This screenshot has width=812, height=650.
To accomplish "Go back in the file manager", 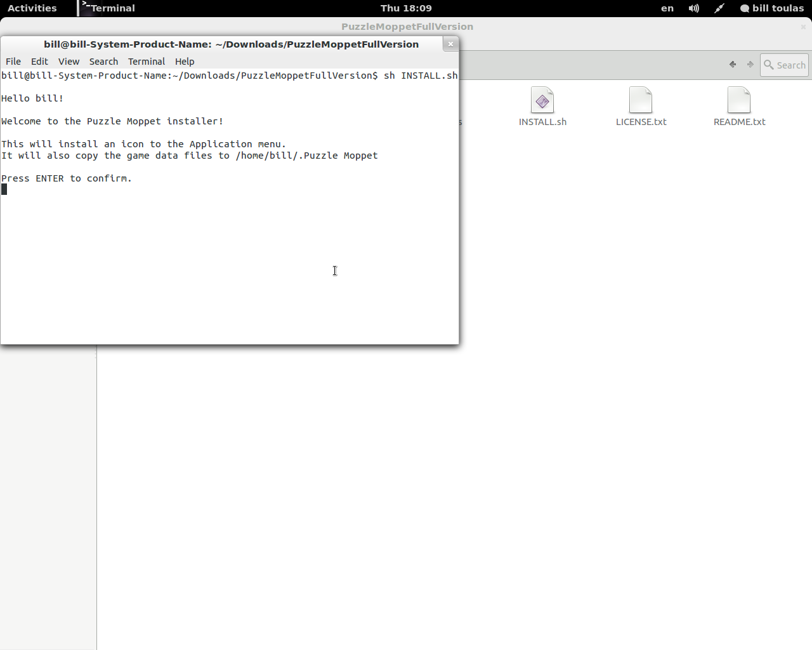I will point(733,65).
